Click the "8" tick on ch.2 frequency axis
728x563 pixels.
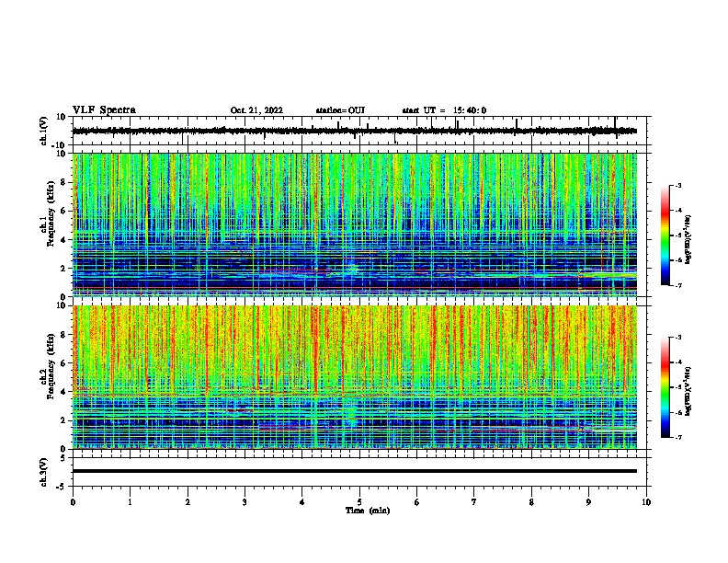64,335
